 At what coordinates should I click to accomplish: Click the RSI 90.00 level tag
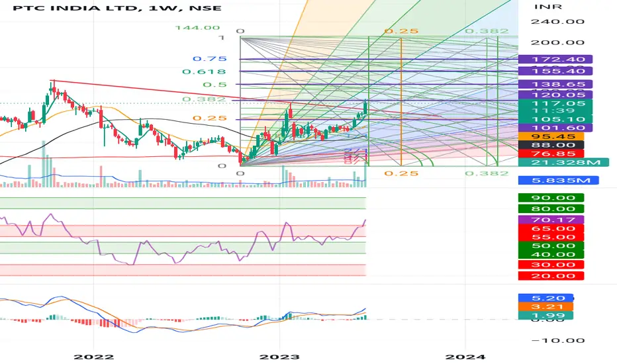(x=551, y=198)
